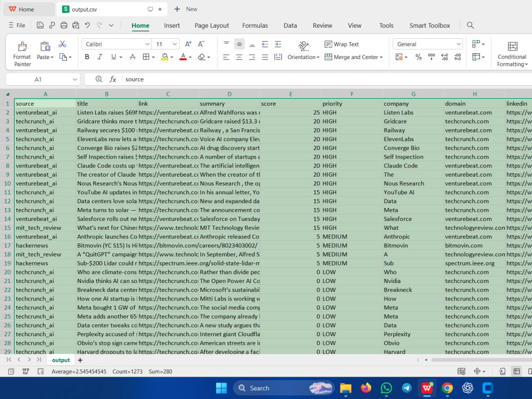Image resolution: width=532 pixels, height=399 pixels.
Task: Open Windows Start menu
Action: pos(221,388)
